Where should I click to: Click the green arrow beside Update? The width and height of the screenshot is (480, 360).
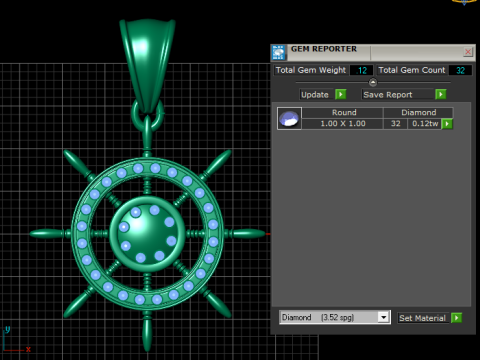click(x=340, y=95)
